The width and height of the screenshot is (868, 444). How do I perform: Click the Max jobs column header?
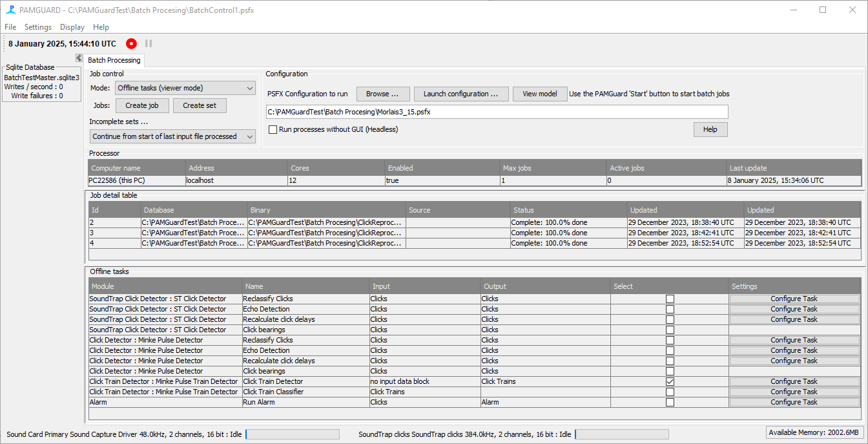pos(553,168)
